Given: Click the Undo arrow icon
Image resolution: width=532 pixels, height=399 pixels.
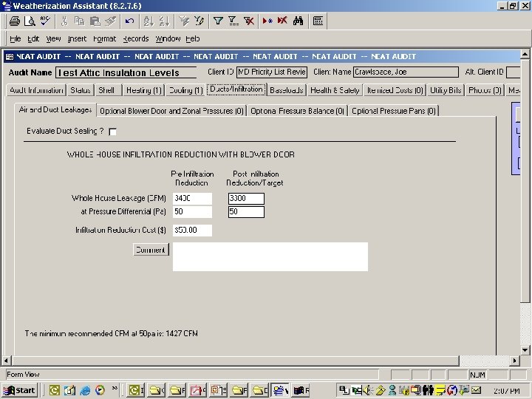Looking at the screenshot, I should click(129, 21).
